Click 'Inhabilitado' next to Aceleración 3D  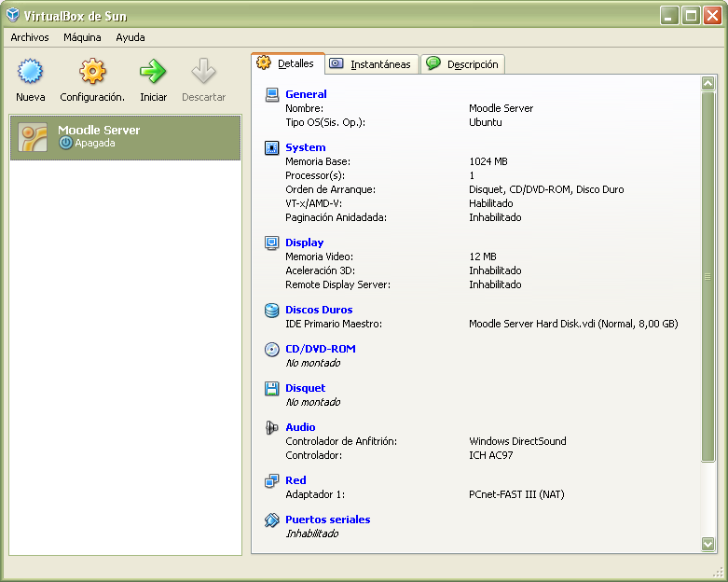[495, 270]
